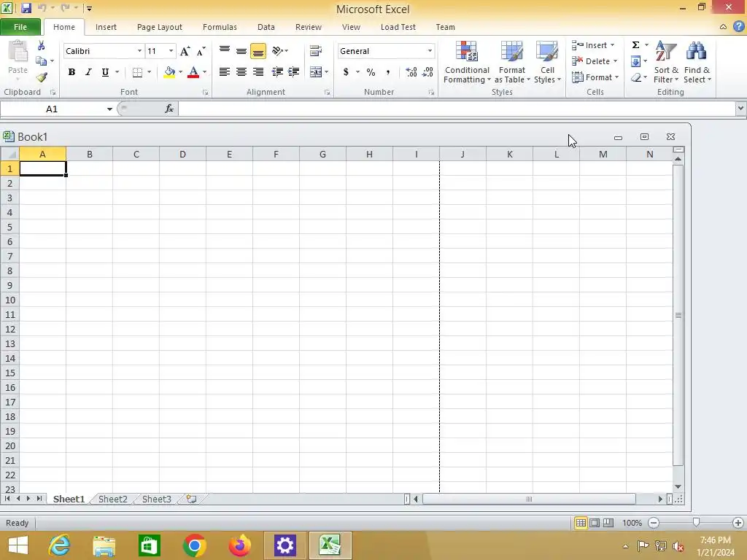Switch to the Insert ribbon tab
The width and height of the screenshot is (747, 560).
pyautogui.click(x=106, y=27)
